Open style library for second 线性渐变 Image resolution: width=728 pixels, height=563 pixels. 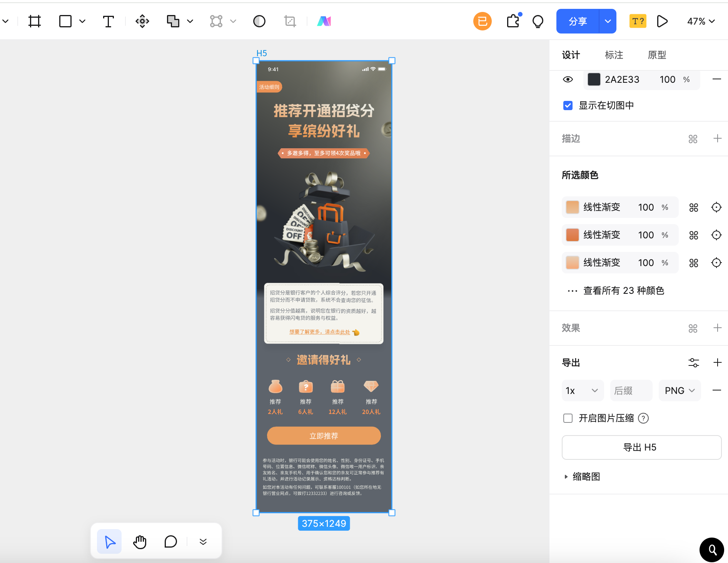coord(694,235)
